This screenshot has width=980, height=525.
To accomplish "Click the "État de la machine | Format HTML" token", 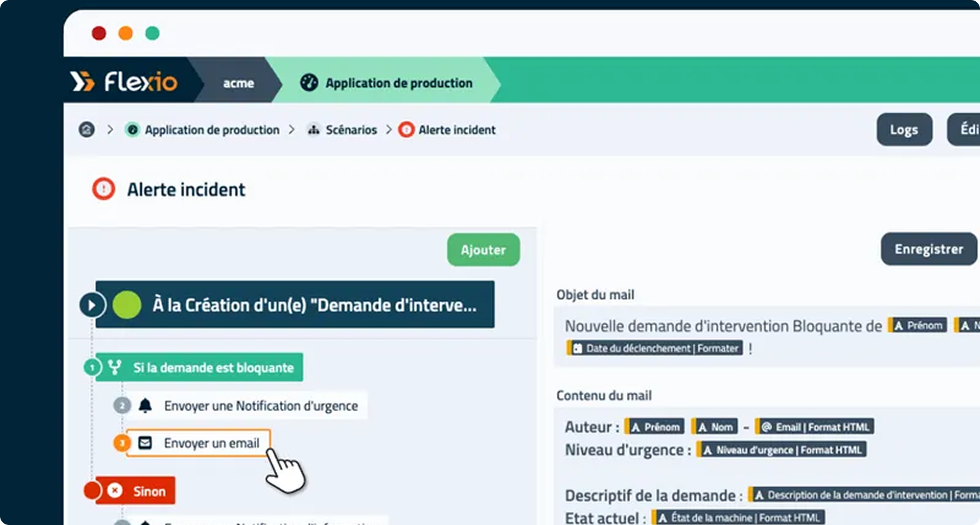I will click(738, 518).
